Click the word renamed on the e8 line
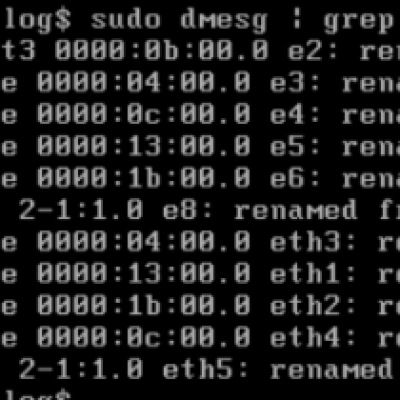400x400 pixels. 295,210
